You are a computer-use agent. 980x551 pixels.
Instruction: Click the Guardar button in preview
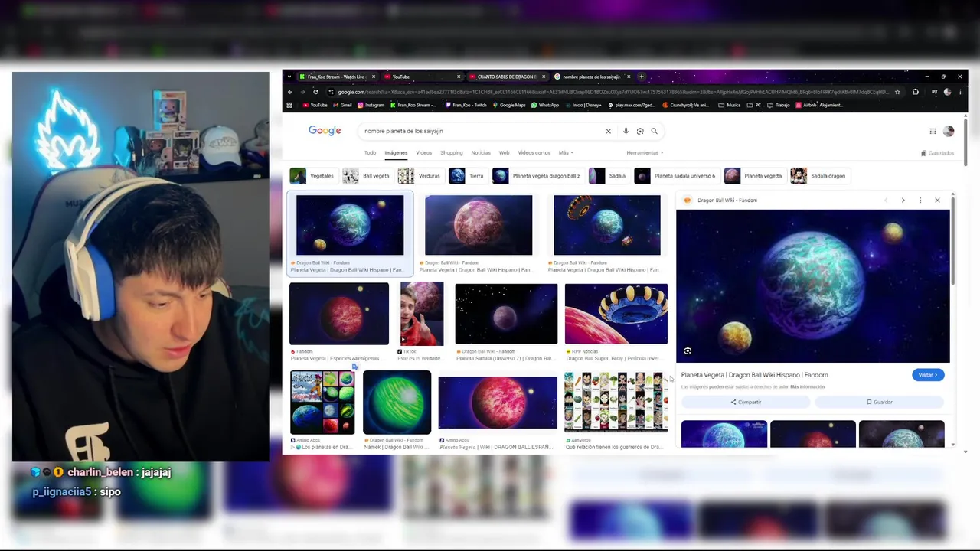point(880,402)
